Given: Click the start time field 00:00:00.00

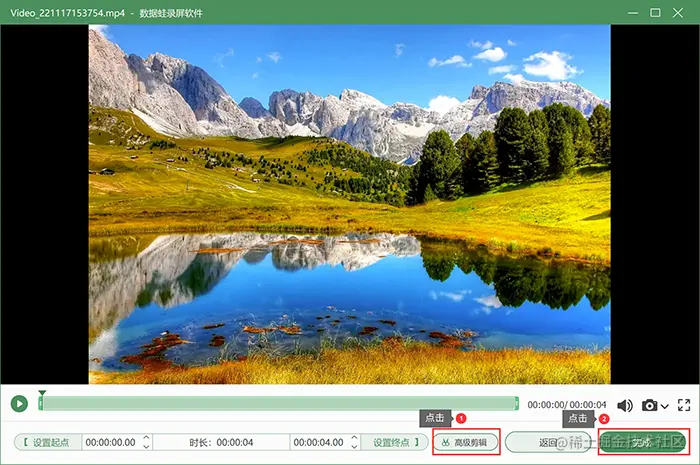Looking at the screenshot, I should 111,442.
